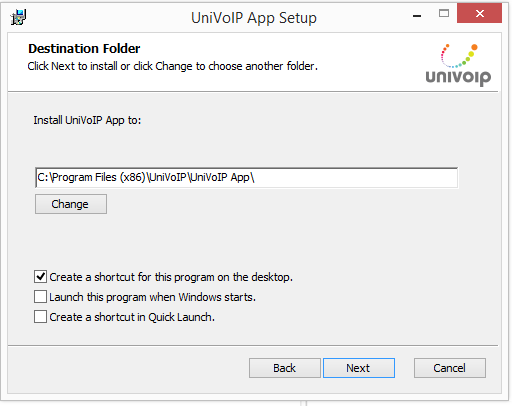The image size is (512, 406).
Task: Go Back to the previous step
Action: point(285,368)
